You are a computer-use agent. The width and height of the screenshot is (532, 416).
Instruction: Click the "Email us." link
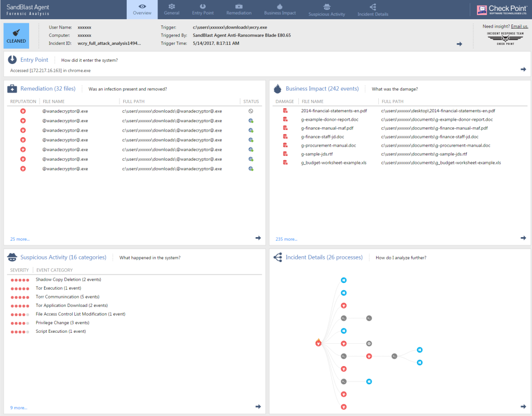520,27
